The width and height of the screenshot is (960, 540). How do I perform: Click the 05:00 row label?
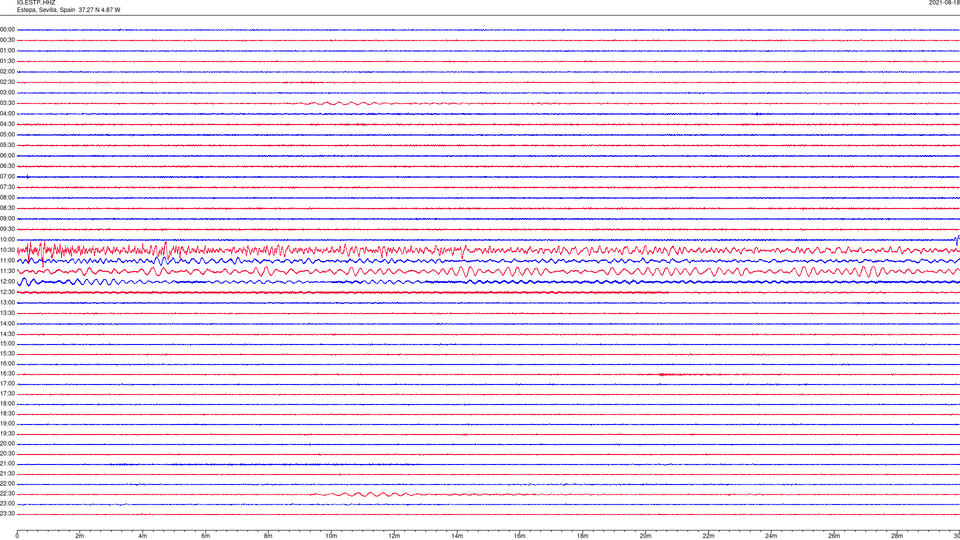(x=7, y=135)
